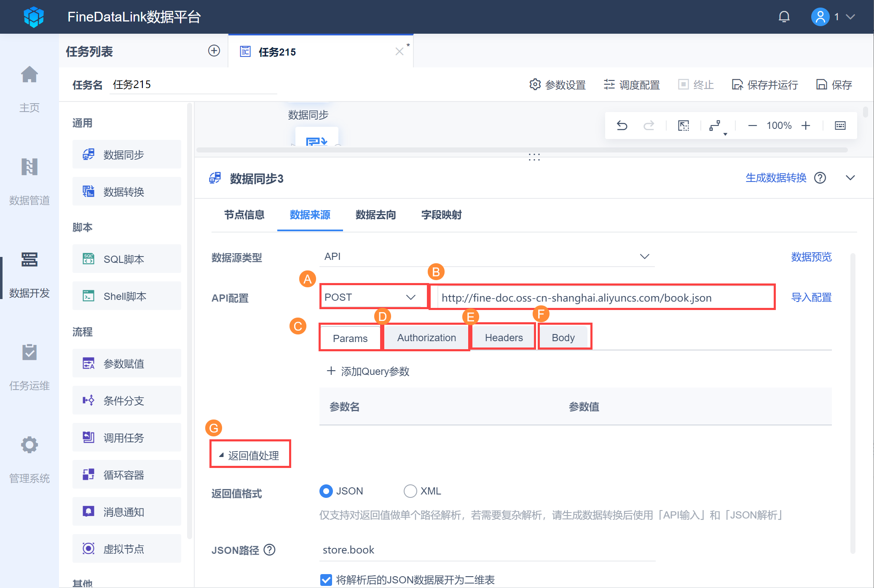
Task: Click 保存并运行 button
Action: pyautogui.click(x=764, y=85)
